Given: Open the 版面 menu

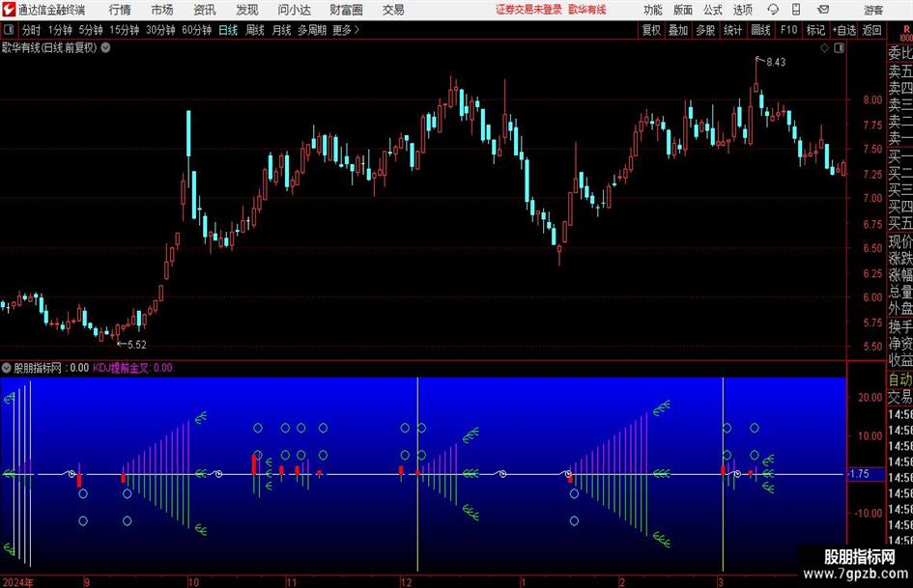Looking at the screenshot, I should click(x=682, y=10).
